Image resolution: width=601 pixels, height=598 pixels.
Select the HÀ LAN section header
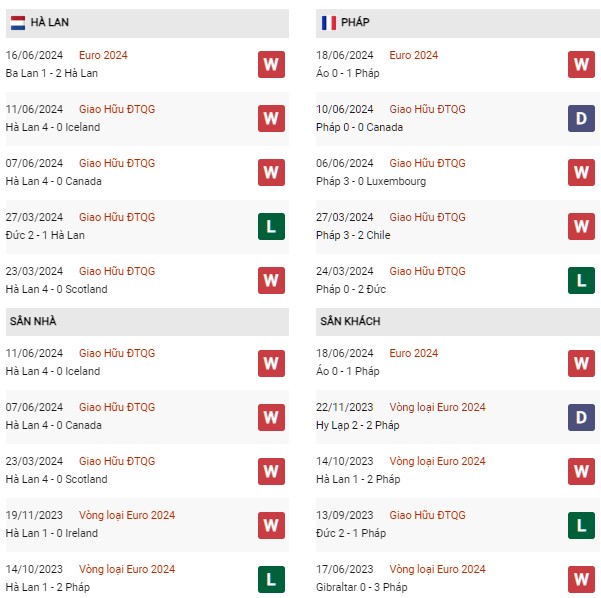point(147,23)
